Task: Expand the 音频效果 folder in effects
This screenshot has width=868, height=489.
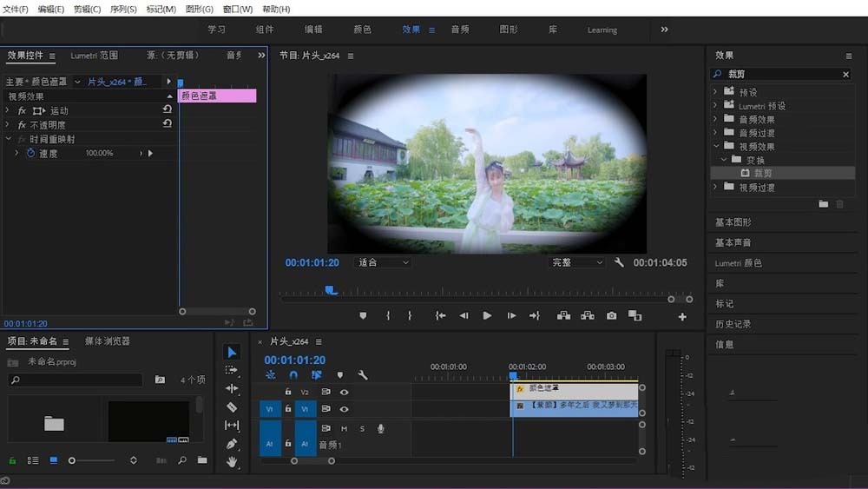Action: (715, 119)
